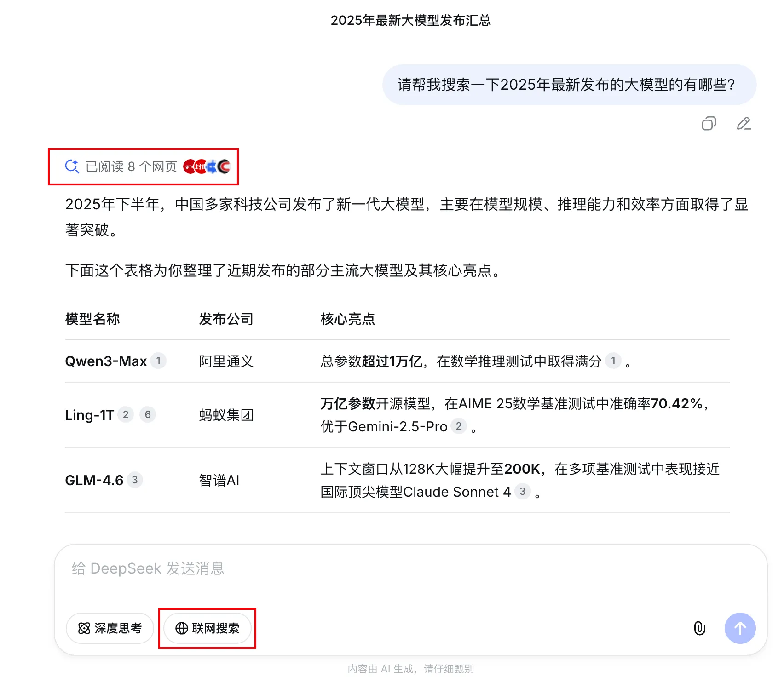784x677 pixels.
Task: Click the chat title 2025年最新大模型发布汇总
Action: 410,20
